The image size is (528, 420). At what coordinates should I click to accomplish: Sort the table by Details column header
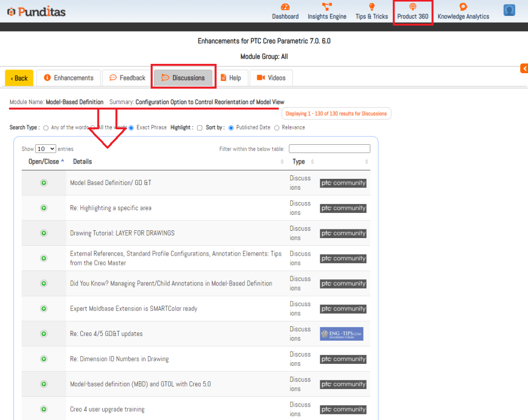click(x=82, y=162)
